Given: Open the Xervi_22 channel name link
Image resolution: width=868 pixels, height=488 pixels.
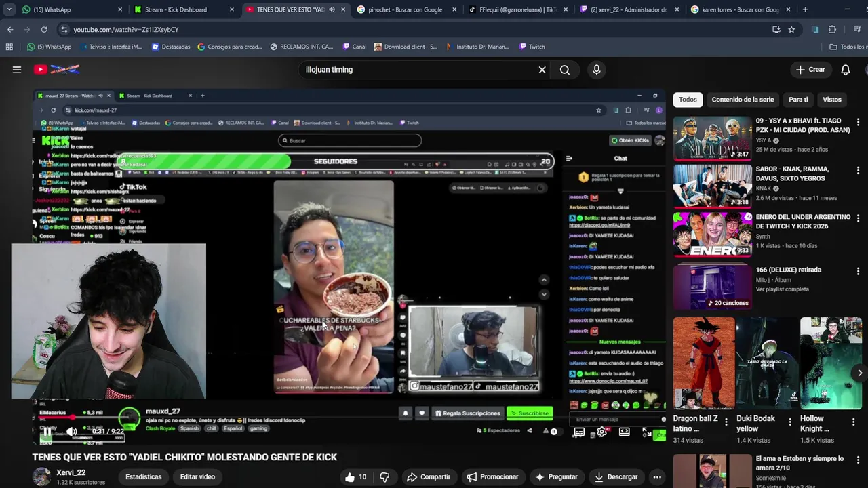Looking at the screenshot, I should click(71, 473).
